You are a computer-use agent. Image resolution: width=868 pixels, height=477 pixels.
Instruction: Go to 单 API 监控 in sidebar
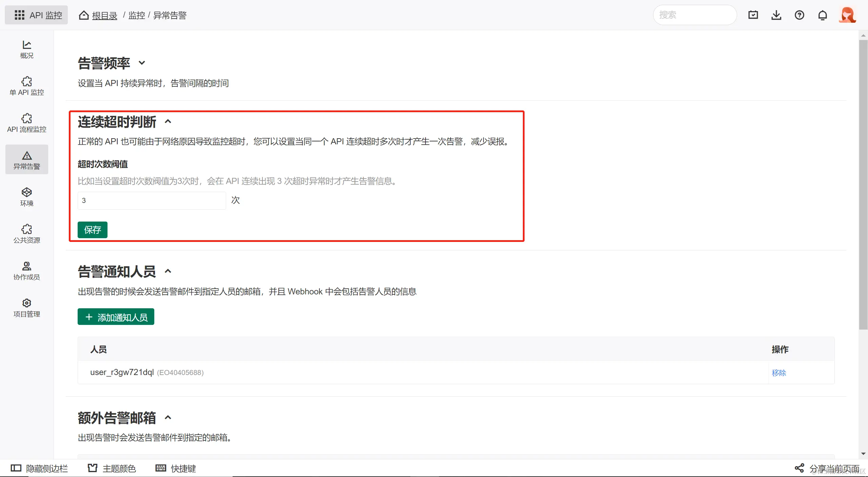pos(26,86)
